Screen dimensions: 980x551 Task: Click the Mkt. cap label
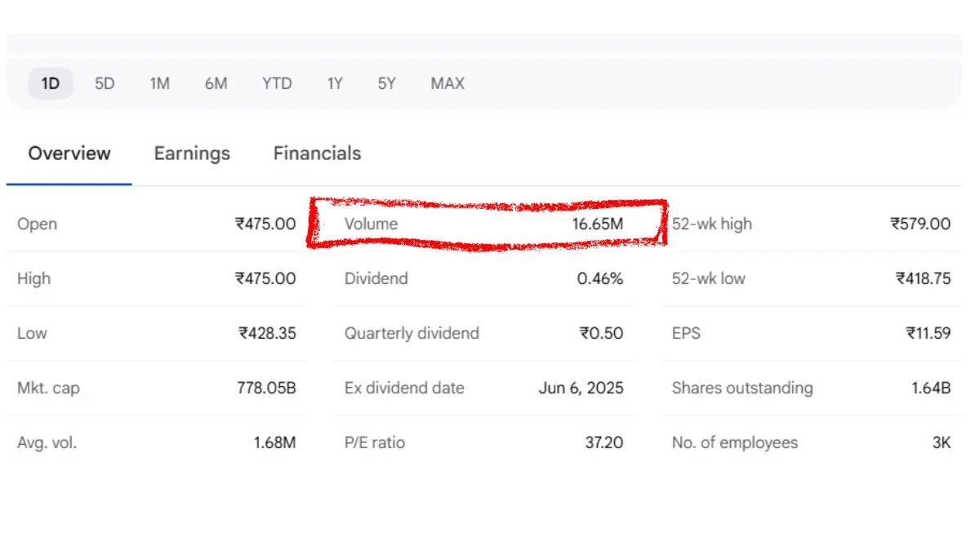[x=48, y=388]
